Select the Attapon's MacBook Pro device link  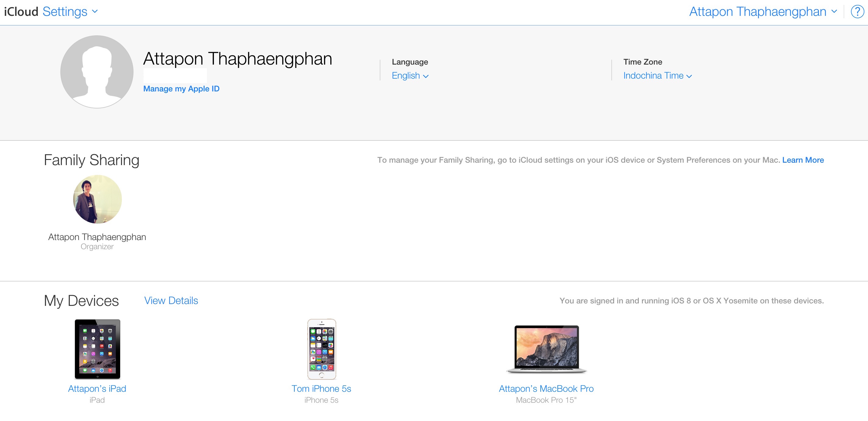(546, 388)
